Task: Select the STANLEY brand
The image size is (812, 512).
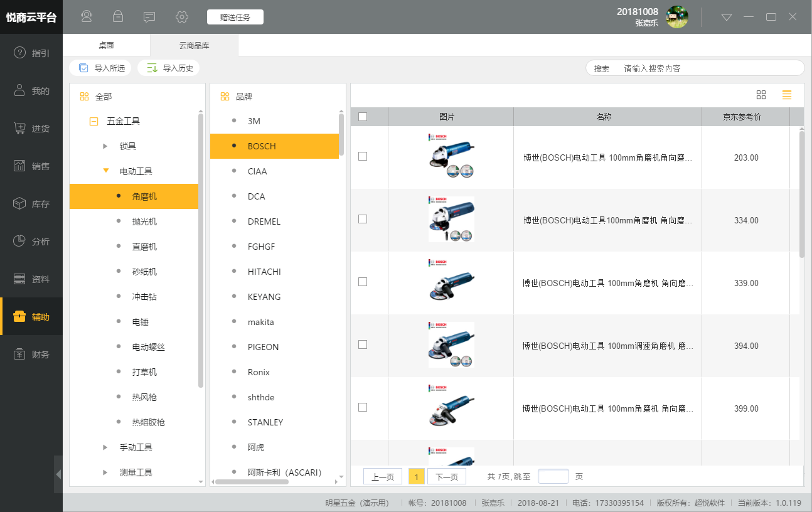Action: [x=274, y=422]
